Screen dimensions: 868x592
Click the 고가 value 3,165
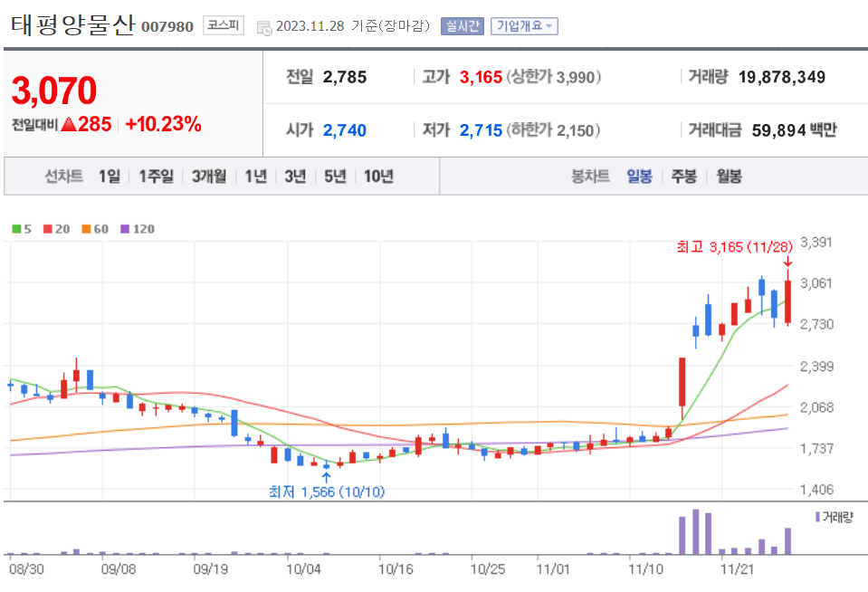(x=481, y=77)
